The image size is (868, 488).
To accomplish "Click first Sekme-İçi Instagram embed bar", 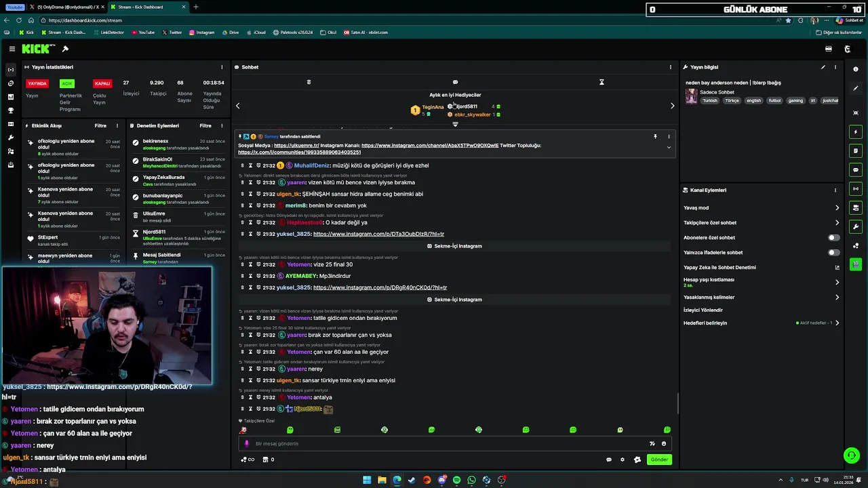I will click(x=455, y=246).
